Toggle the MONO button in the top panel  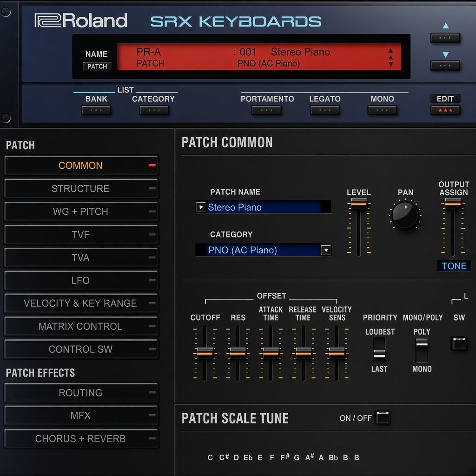pos(382,110)
